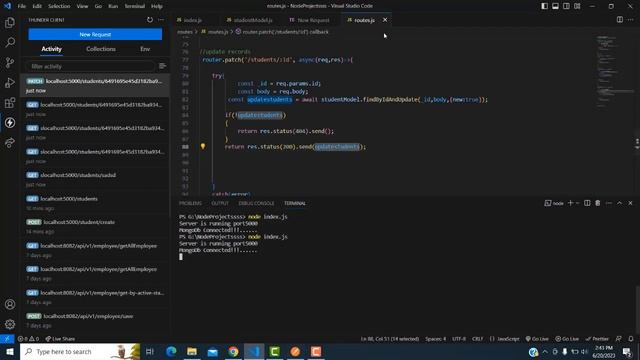The width and height of the screenshot is (640, 360).
Task: Add a new terminal with plus icon
Action: point(570,203)
